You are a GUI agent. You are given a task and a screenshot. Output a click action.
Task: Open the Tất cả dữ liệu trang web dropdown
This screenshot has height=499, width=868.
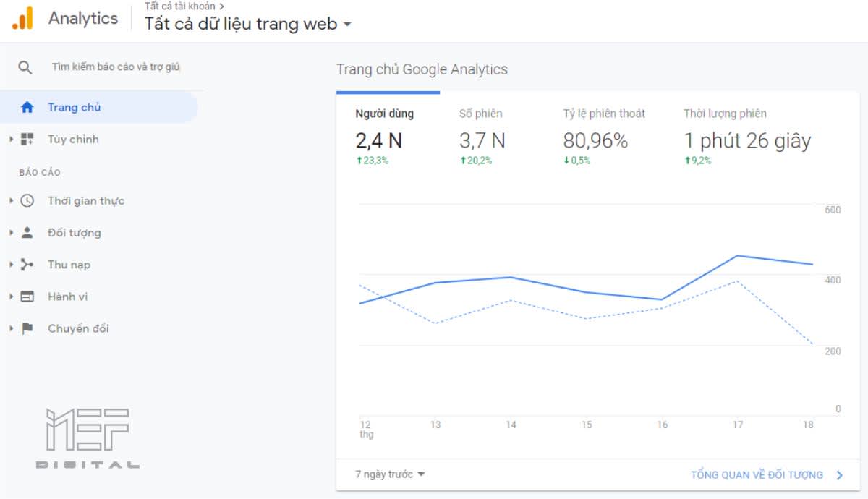pos(248,24)
